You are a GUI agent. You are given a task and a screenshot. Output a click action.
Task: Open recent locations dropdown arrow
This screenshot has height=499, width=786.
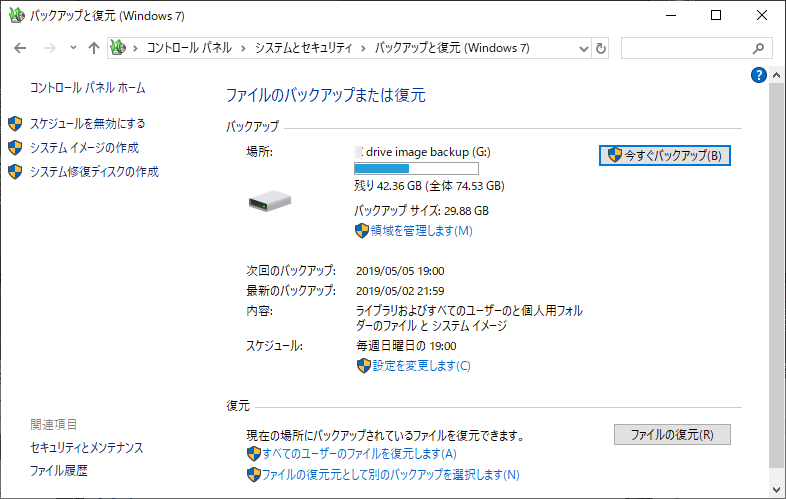73,48
